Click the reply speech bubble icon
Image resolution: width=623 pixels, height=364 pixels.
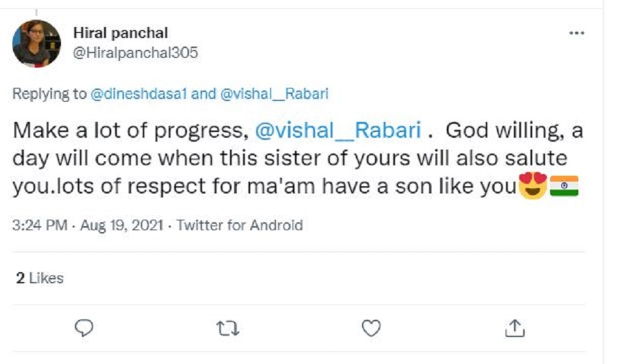(85, 327)
